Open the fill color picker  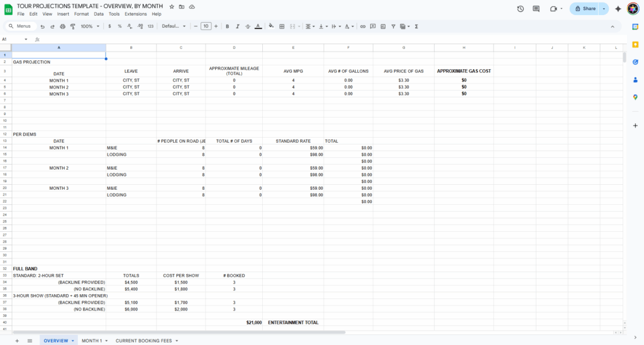[271, 26]
